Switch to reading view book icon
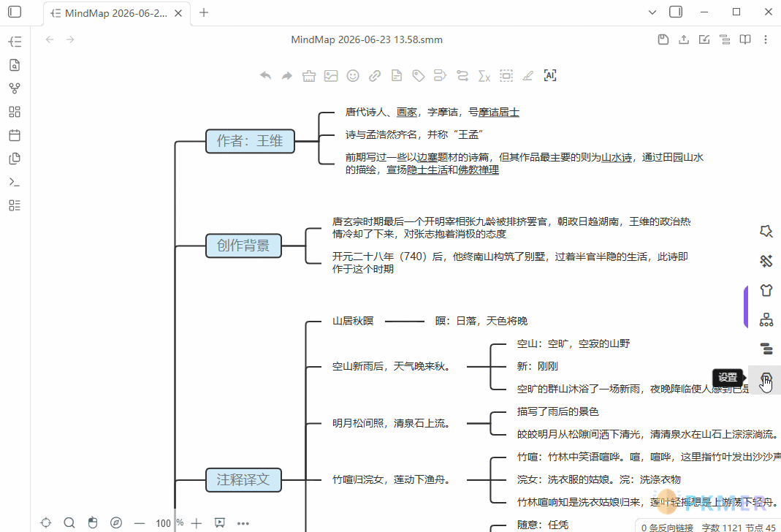The height and width of the screenshot is (532, 781). tap(745, 39)
